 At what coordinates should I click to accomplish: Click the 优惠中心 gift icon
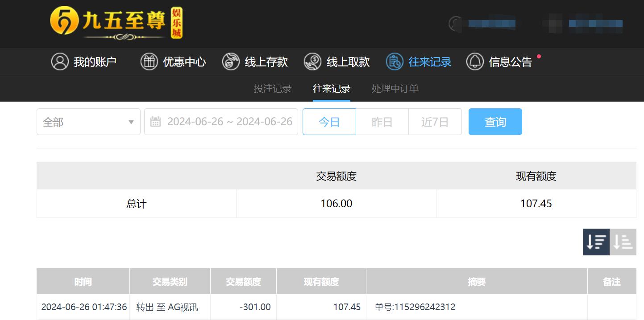(150, 62)
